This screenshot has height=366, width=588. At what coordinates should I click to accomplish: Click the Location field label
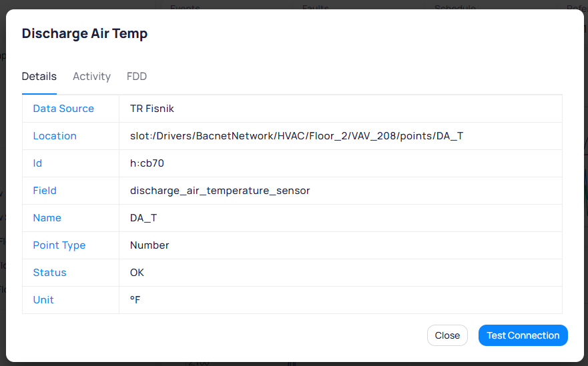[x=55, y=136]
